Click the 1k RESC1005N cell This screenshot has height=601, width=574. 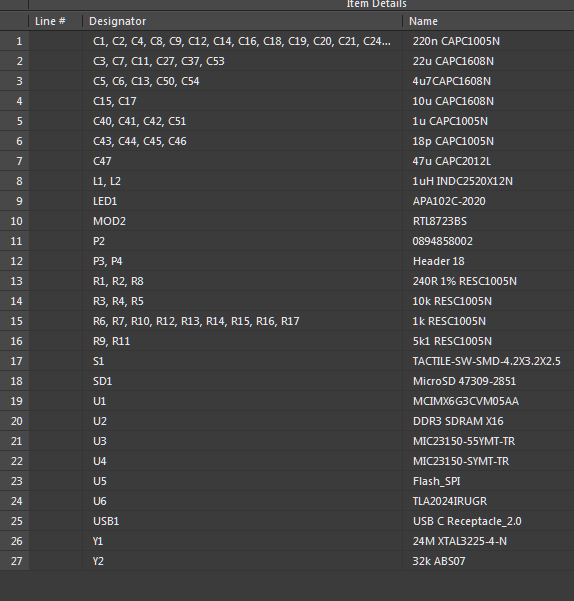[x=489, y=321]
